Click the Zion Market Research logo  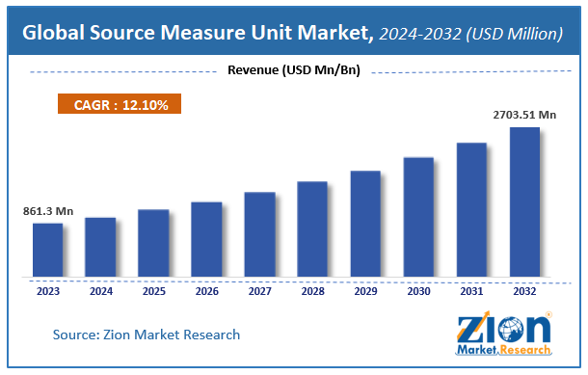point(504,334)
